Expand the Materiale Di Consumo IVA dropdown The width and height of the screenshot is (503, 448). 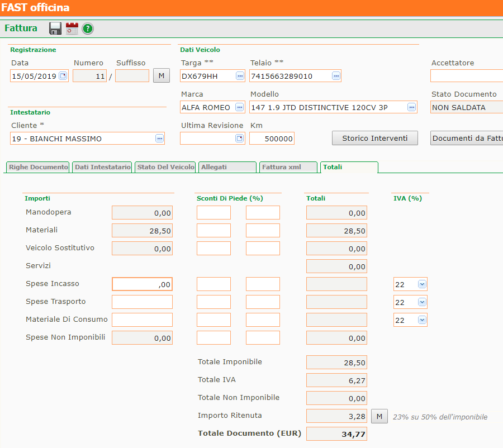tap(422, 320)
